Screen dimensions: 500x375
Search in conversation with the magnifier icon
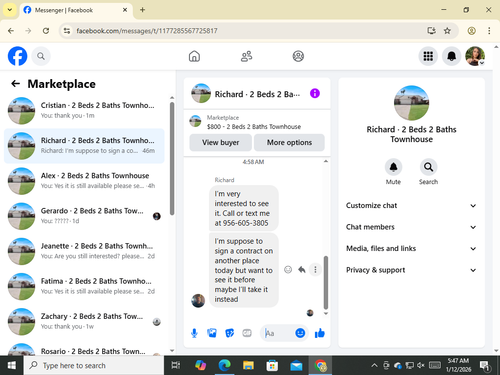tap(428, 167)
